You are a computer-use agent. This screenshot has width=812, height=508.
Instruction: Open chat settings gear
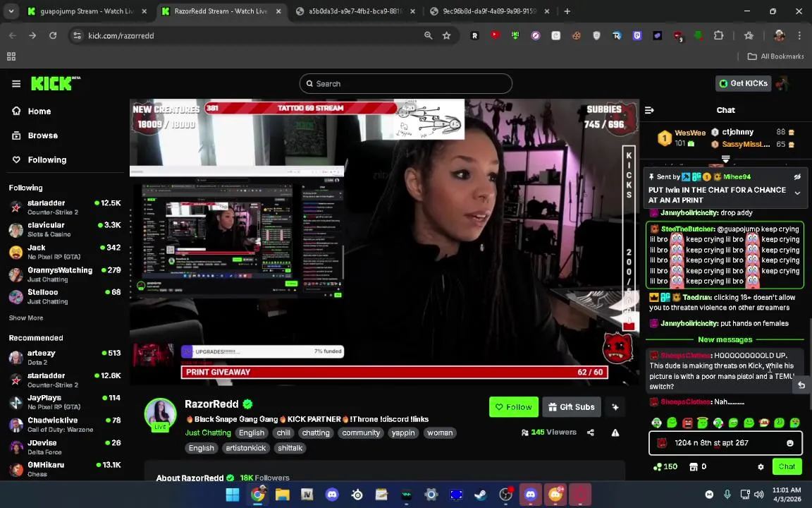(x=761, y=466)
